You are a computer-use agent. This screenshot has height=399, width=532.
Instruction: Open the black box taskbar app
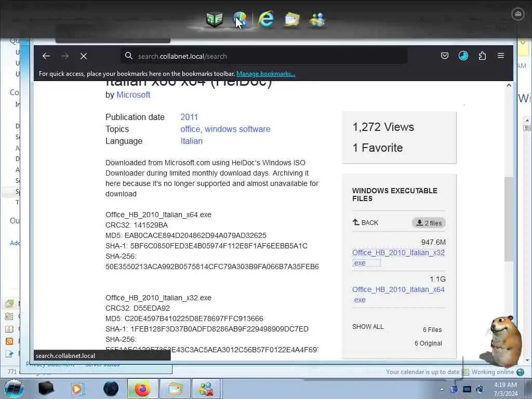(46, 389)
